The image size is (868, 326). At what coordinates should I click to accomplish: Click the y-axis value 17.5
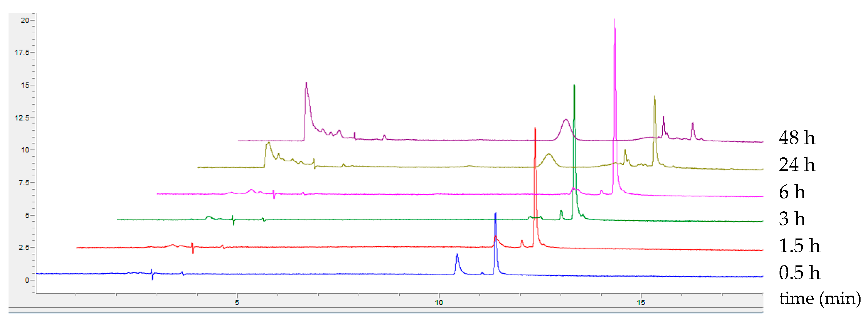pos(22,52)
